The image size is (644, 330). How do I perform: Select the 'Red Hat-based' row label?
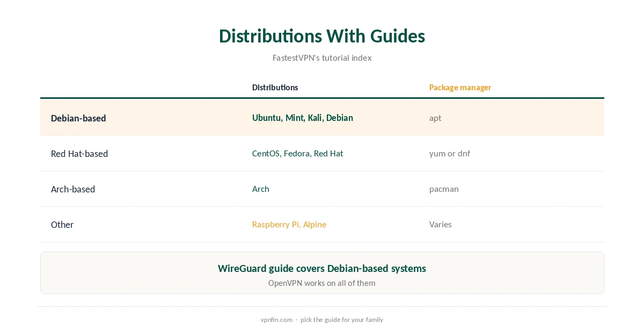[79, 153]
